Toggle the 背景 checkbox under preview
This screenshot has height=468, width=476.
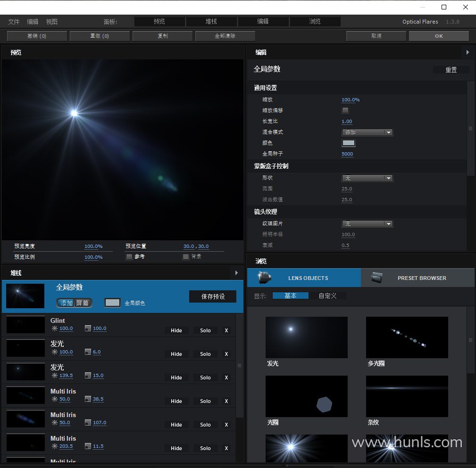(x=186, y=257)
